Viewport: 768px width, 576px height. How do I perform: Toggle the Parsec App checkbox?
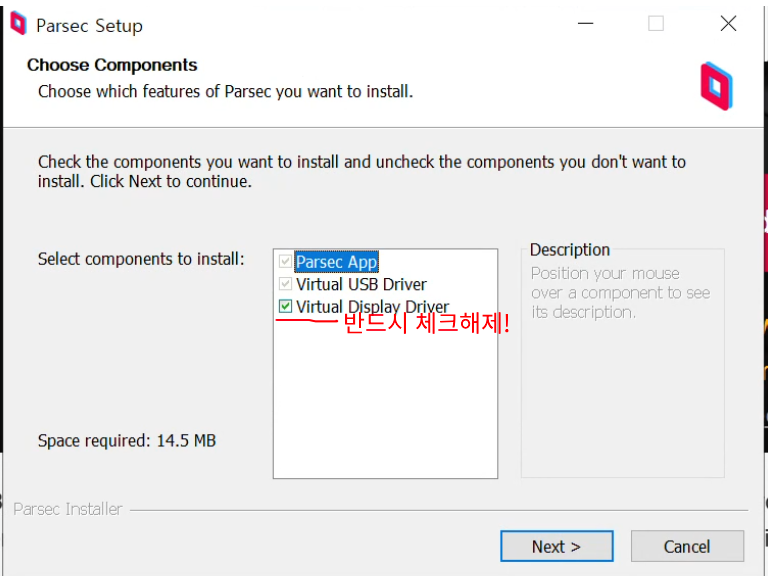tap(285, 261)
